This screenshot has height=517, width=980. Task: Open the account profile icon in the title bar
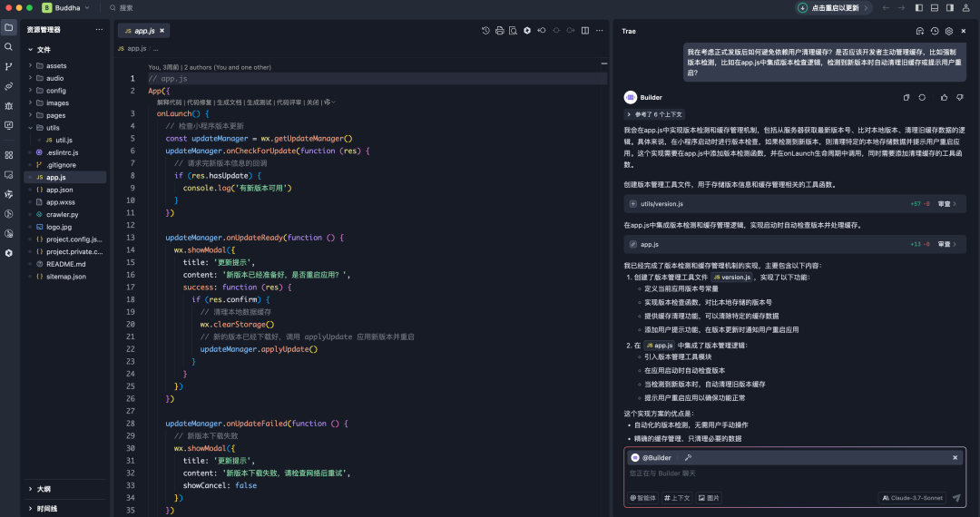point(965,8)
